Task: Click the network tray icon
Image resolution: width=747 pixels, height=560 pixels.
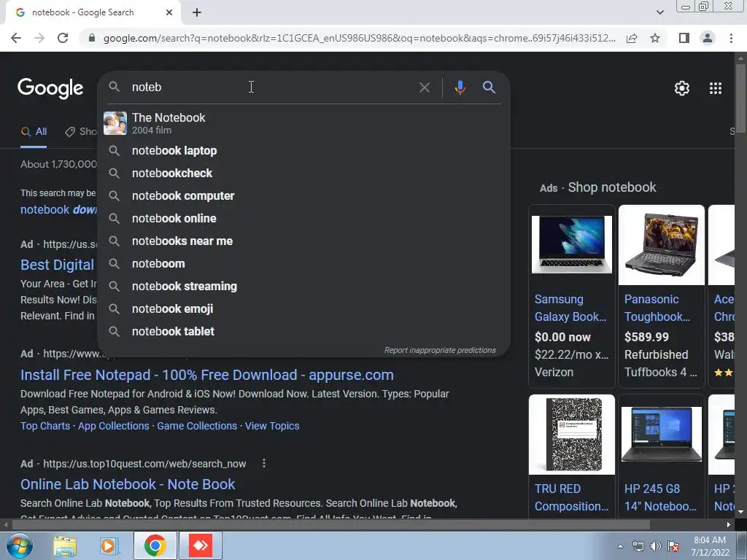Action: [x=638, y=546]
